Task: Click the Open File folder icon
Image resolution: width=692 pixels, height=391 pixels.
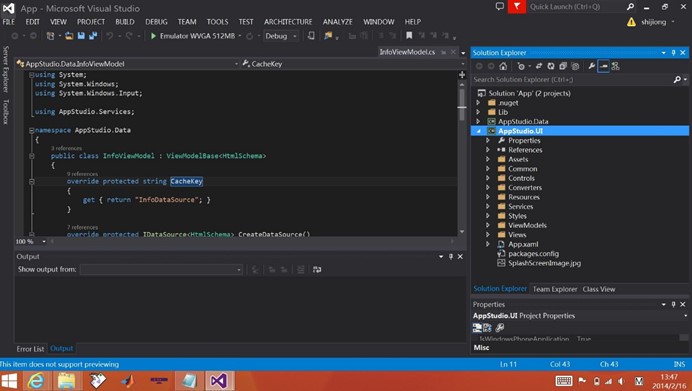Action: click(x=69, y=36)
